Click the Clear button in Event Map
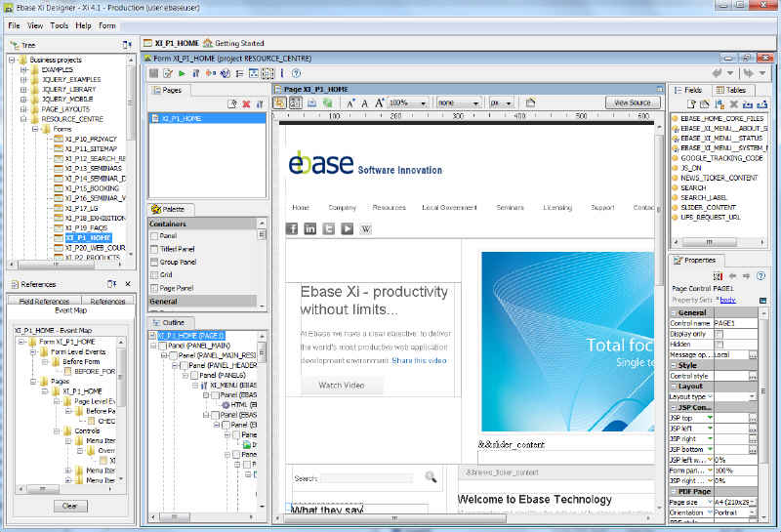The width and height of the screenshot is (781, 532). click(x=70, y=506)
